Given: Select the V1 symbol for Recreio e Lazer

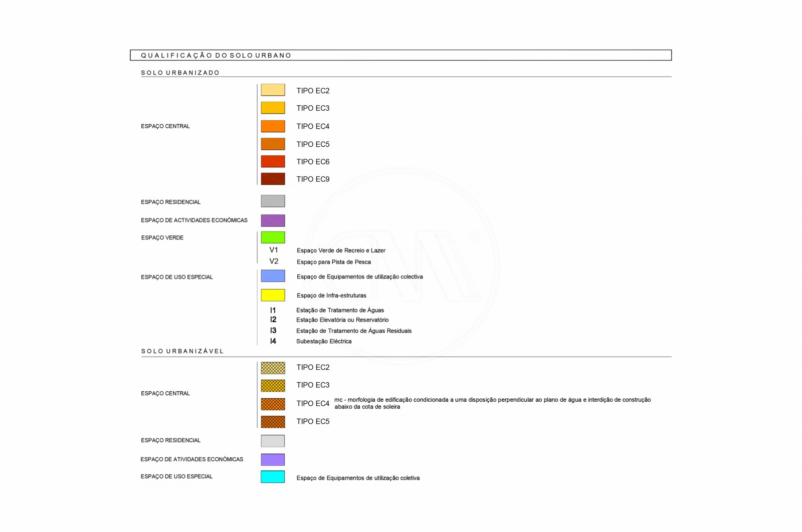Looking at the screenshot, I should (274, 250).
